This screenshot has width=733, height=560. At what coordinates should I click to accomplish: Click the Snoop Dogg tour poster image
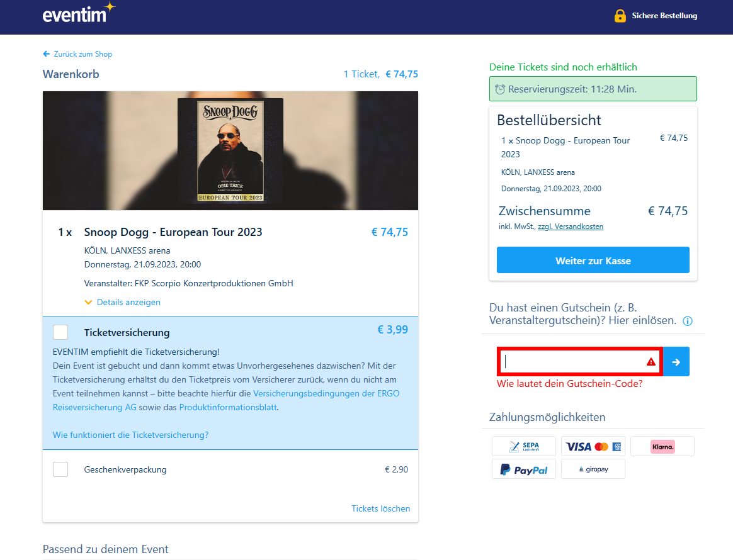(230, 150)
